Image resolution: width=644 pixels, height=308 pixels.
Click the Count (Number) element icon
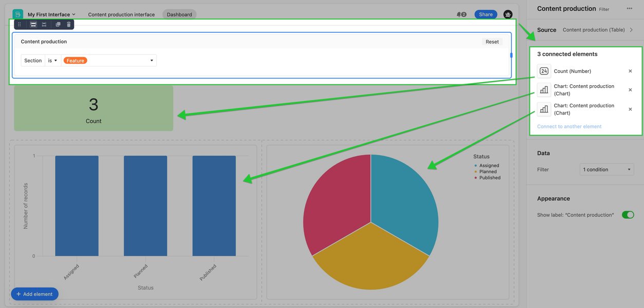click(x=544, y=71)
